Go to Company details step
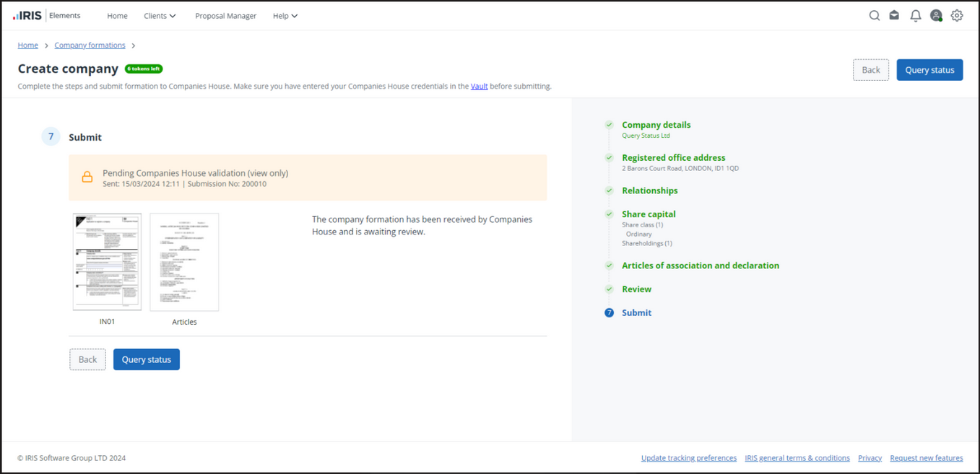Image resolution: width=980 pixels, height=474 pixels. click(x=656, y=125)
